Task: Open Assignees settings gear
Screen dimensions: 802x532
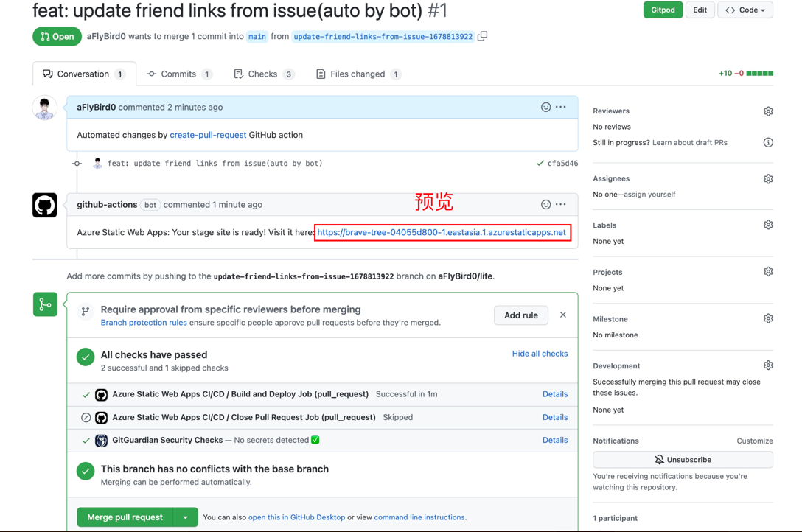Action: click(768, 179)
